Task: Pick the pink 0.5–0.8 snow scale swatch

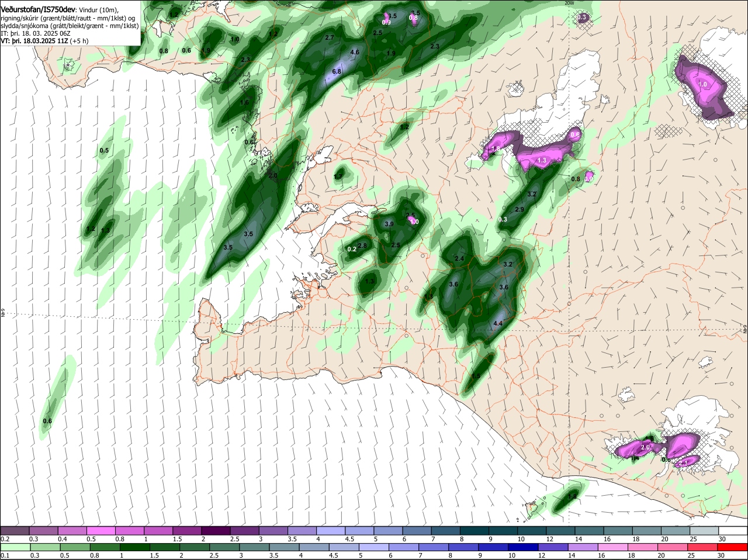Action: point(101,531)
